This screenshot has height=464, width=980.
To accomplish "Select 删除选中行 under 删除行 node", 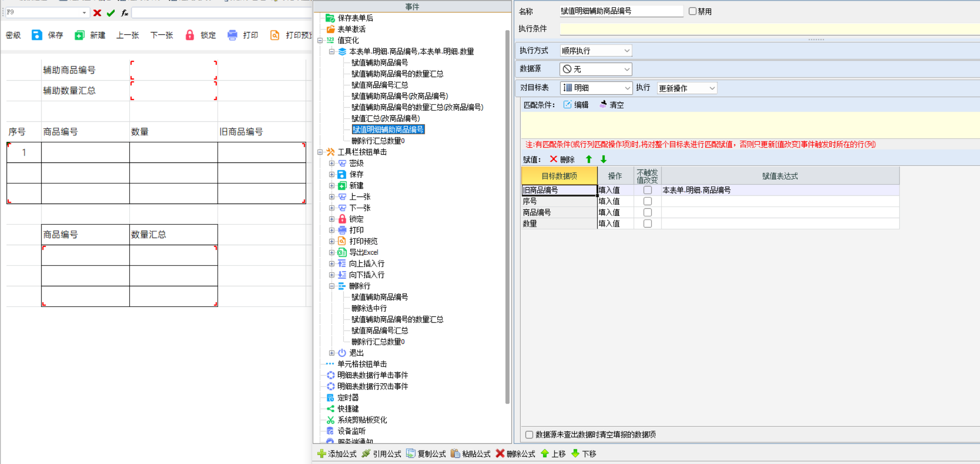I will click(x=369, y=308).
